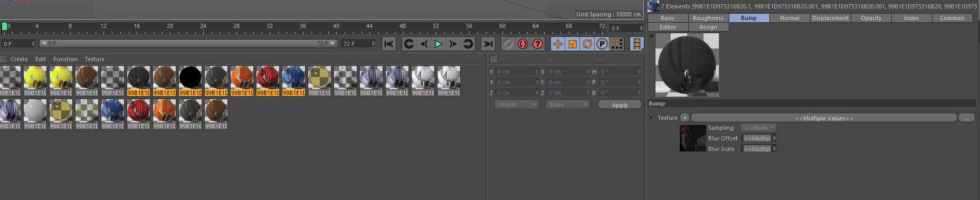Click the 0 F to 72 F preview range bar
The height and width of the screenshot is (200, 980).
point(188,43)
